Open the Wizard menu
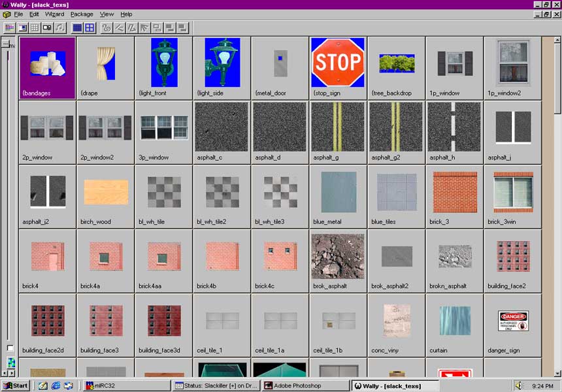Image resolution: width=562 pixels, height=392 pixels. 54,14
